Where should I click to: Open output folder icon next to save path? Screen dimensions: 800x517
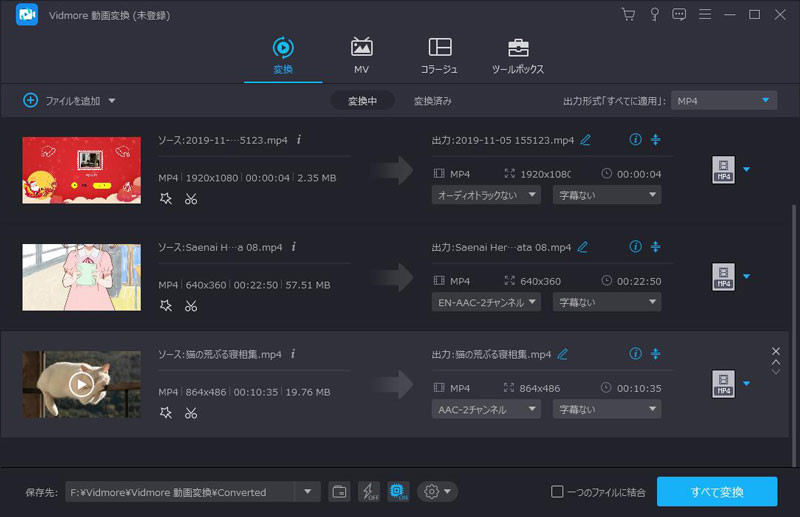coord(339,491)
